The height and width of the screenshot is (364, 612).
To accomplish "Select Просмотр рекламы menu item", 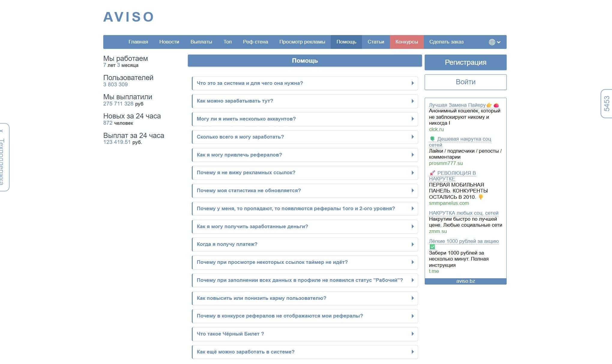I will [x=302, y=42].
